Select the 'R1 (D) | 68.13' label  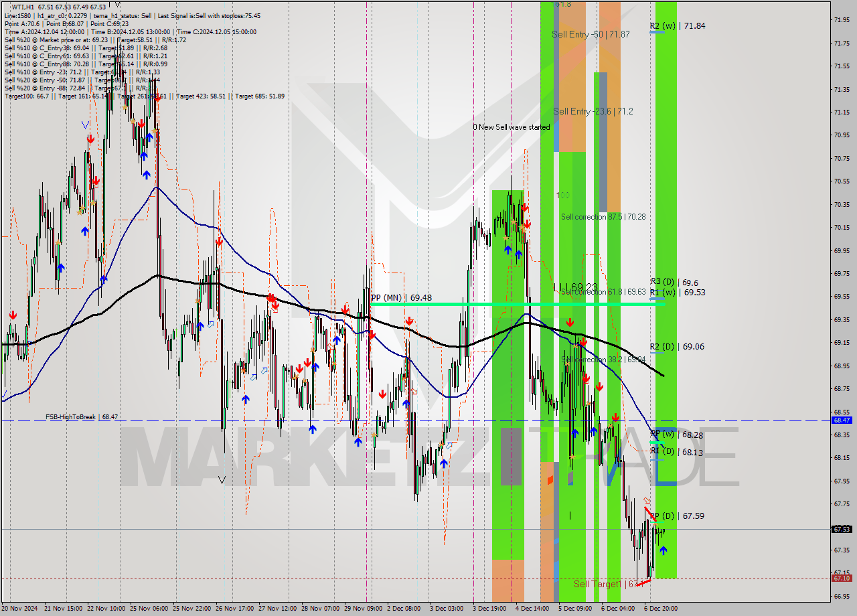click(676, 452)
